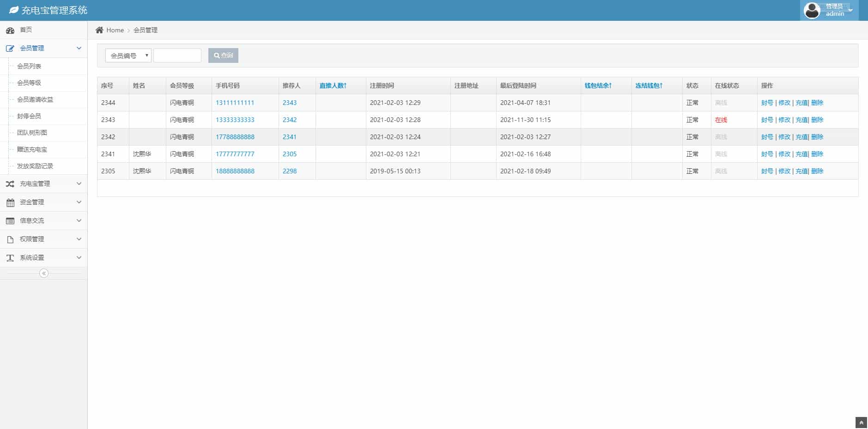Expand the 充电宝管理 menu chevron
868x429 pixels.
point(79,184)
